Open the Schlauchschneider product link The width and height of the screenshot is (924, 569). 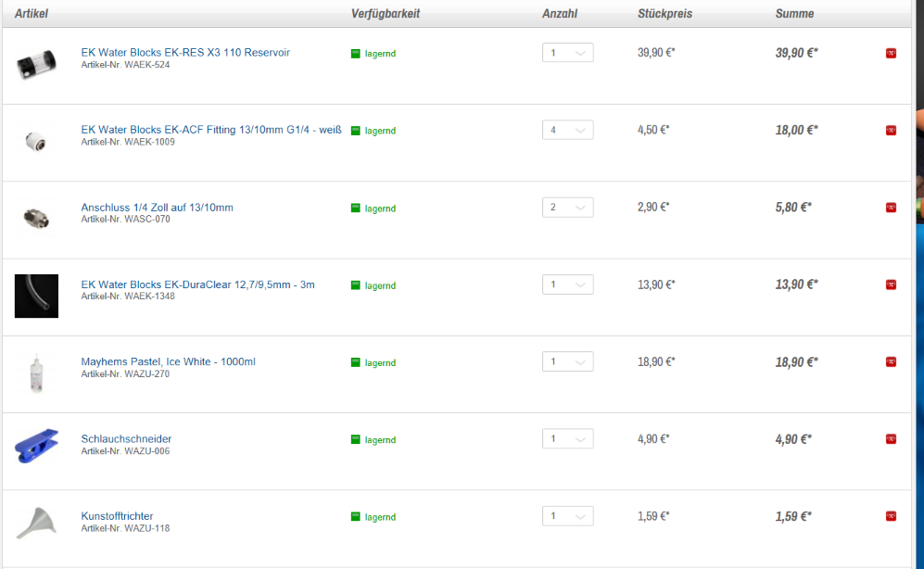tap(126, 439)
